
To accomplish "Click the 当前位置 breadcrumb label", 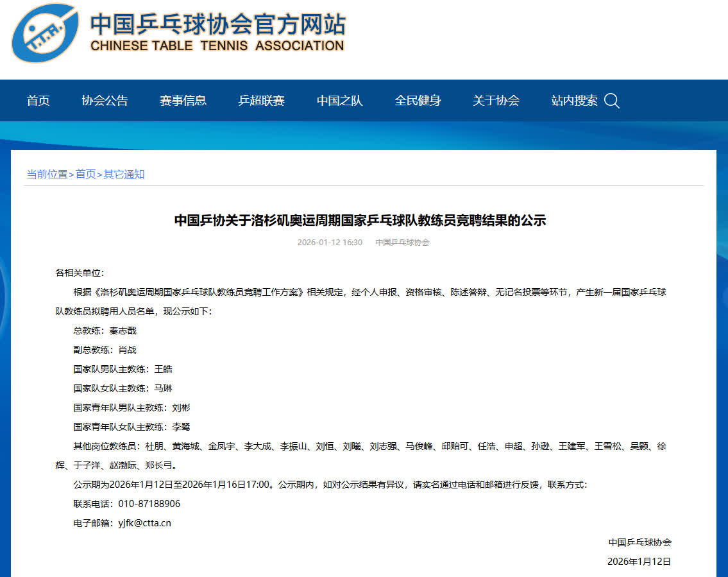I will coord(47,175).
